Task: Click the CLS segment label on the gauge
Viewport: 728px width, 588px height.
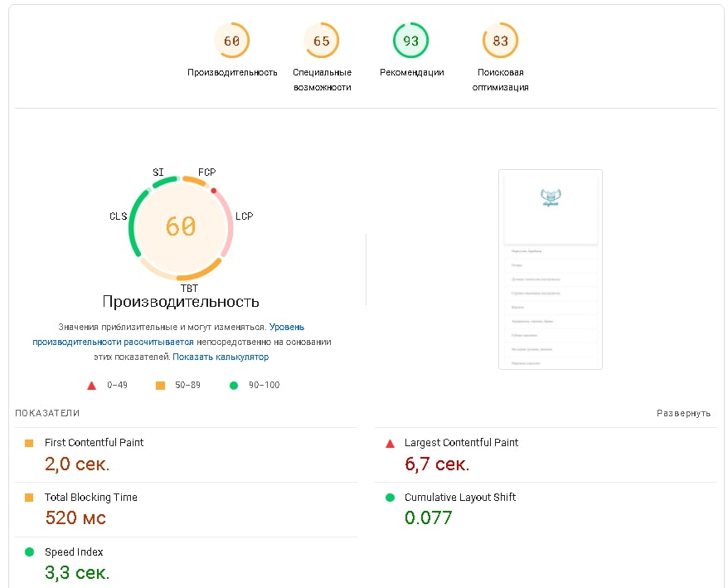Action: click(119, 216)
